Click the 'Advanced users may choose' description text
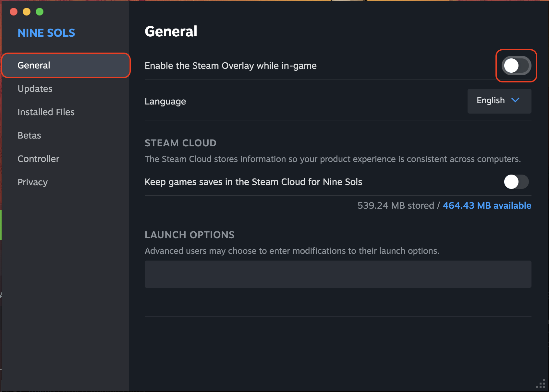Image resolution: width=549 pixels, height=392 pixels. 292,251
